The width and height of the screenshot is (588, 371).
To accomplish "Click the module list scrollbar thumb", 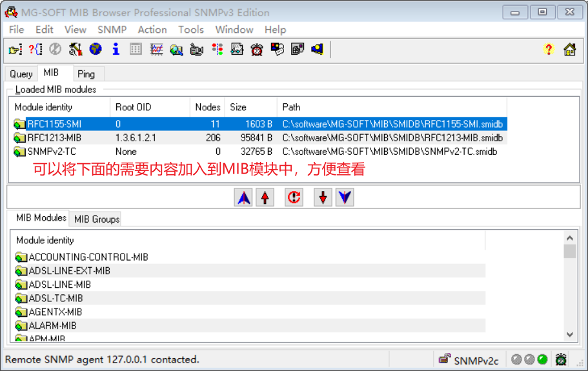I will 570,251.
